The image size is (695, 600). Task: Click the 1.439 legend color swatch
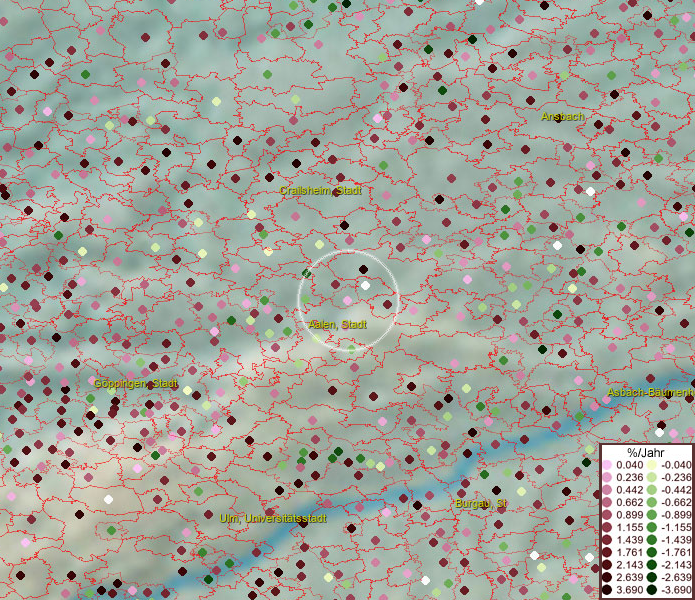607,540
